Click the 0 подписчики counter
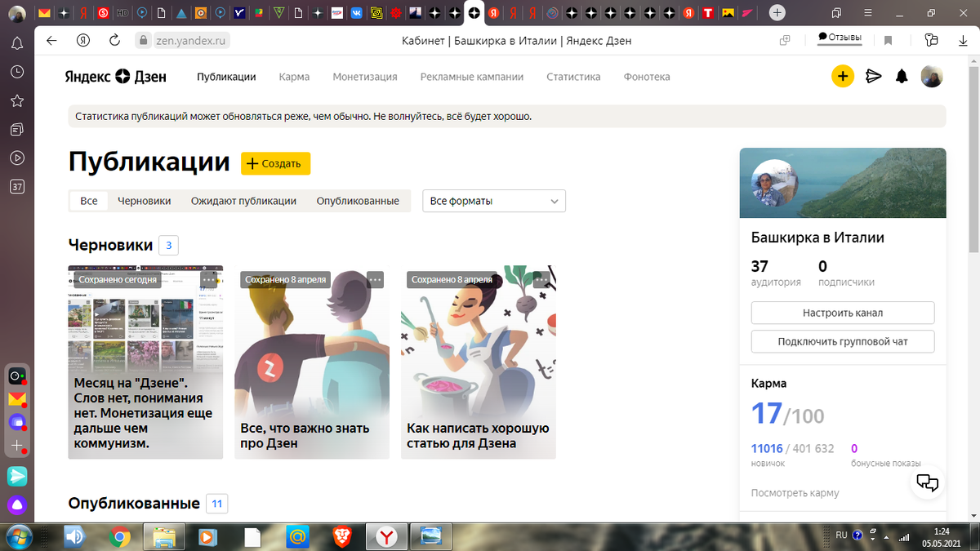 [846, 273]
